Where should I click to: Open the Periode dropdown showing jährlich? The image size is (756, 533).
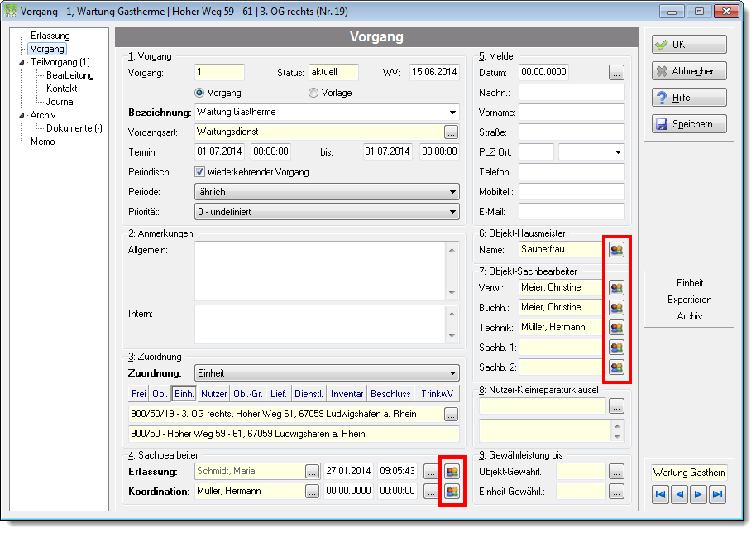tap(327, 192)
